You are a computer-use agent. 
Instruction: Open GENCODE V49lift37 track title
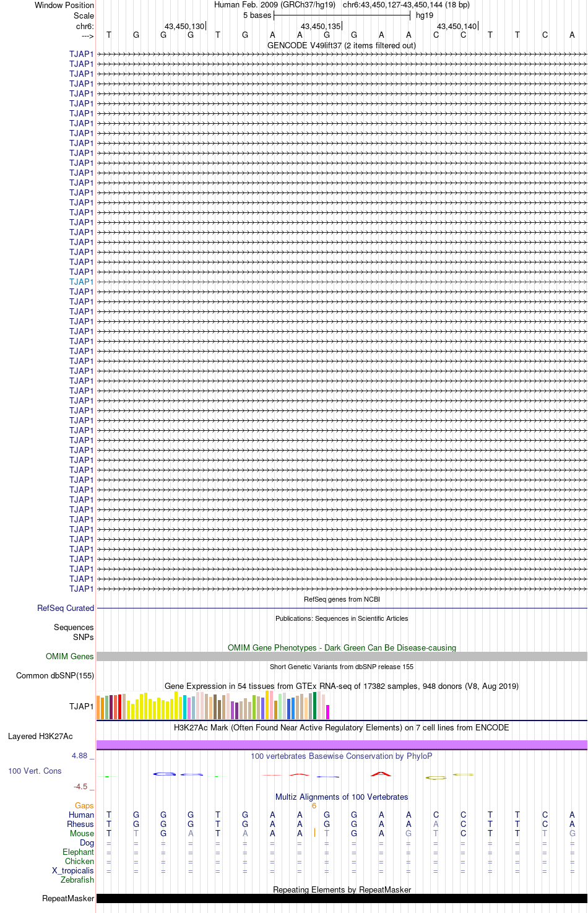[342, 46]
